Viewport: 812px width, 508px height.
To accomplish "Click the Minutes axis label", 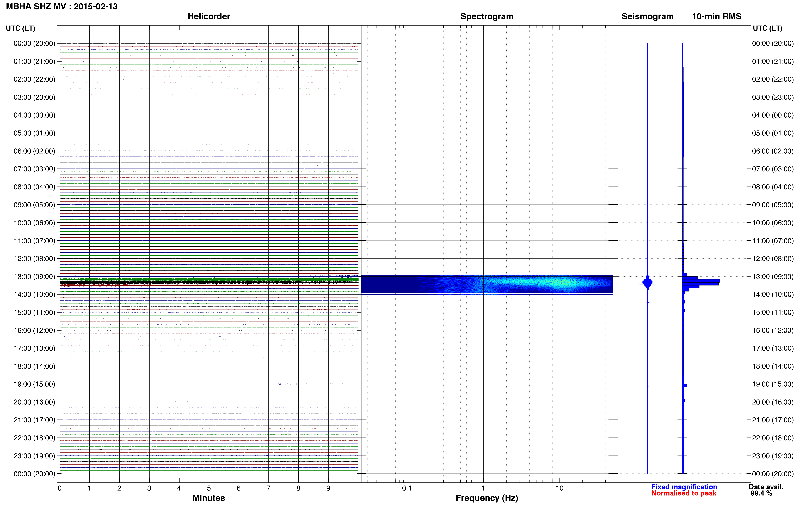I will pyautogui.click(x=209, y=498).
